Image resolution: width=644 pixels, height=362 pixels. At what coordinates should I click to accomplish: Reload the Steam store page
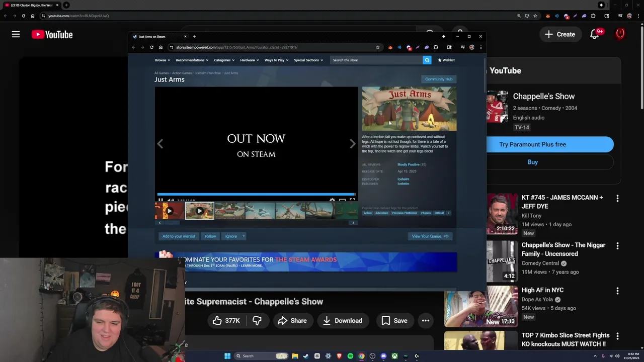tap(151, 47)
